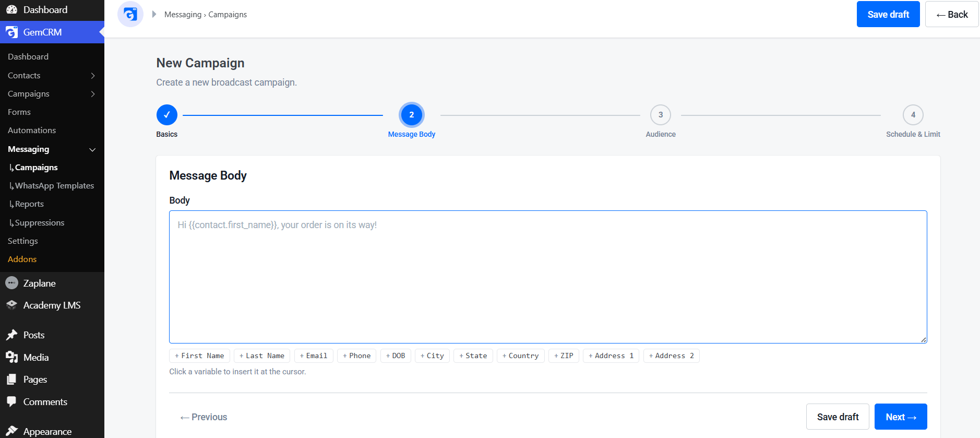Insert the DOB variable
Viewport: 980px width, 438px height.
(396, 356)
